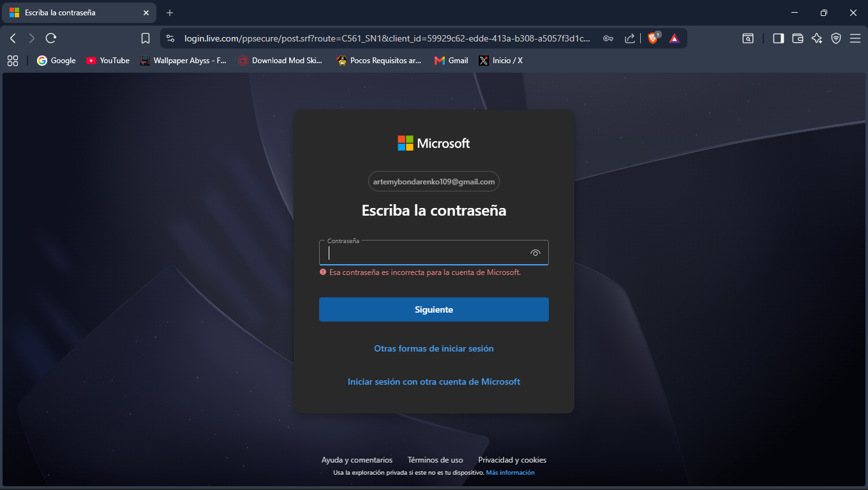Click the address bar URL
The image size is (868, 490).
click(x=387, y=38)
